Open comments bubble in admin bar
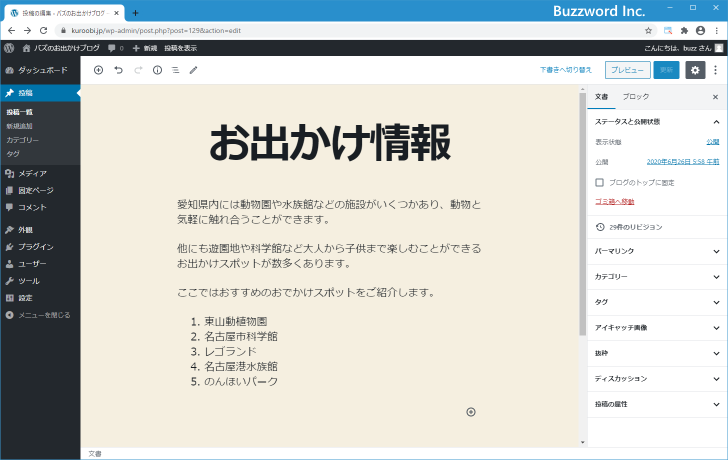 116,48
